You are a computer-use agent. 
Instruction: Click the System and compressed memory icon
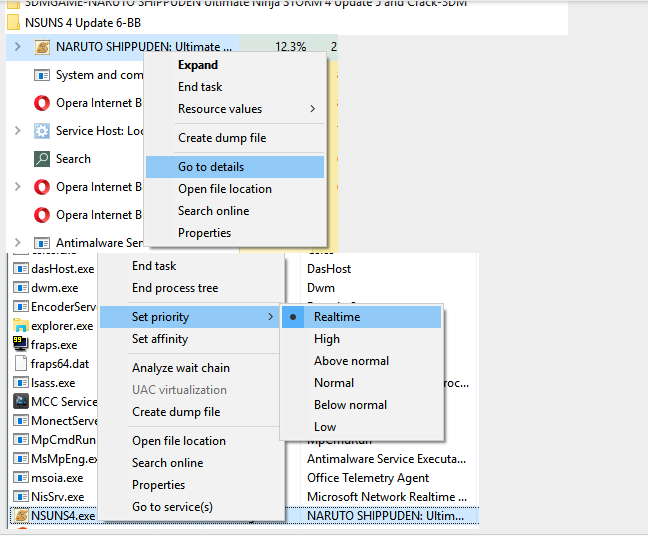tap(42, 75)
